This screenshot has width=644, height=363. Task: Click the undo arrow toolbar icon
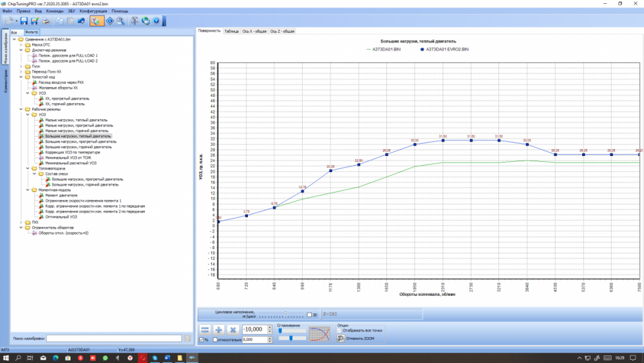point(81,21)
